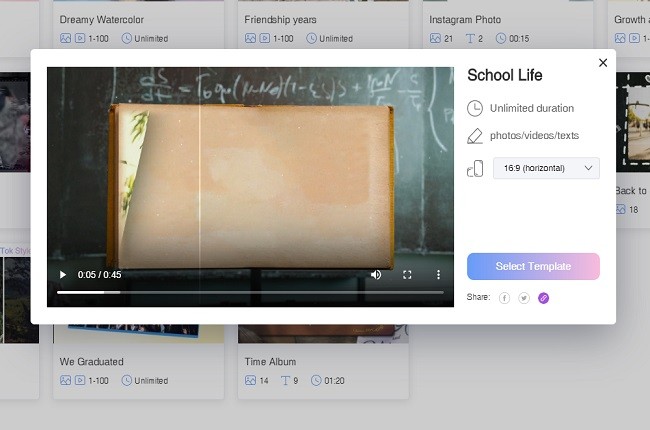Open the video player's more options menu

click(437, 274)
